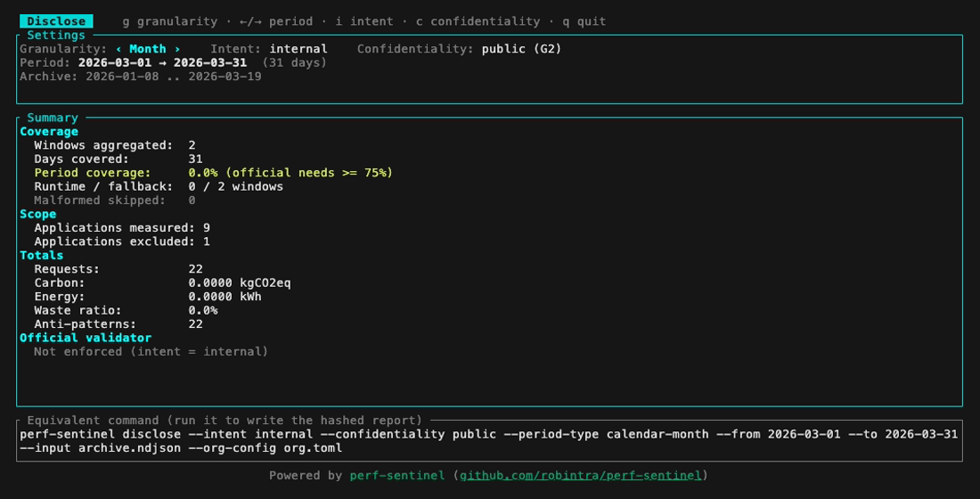Click the left chevron before Month

click(118, 49)
